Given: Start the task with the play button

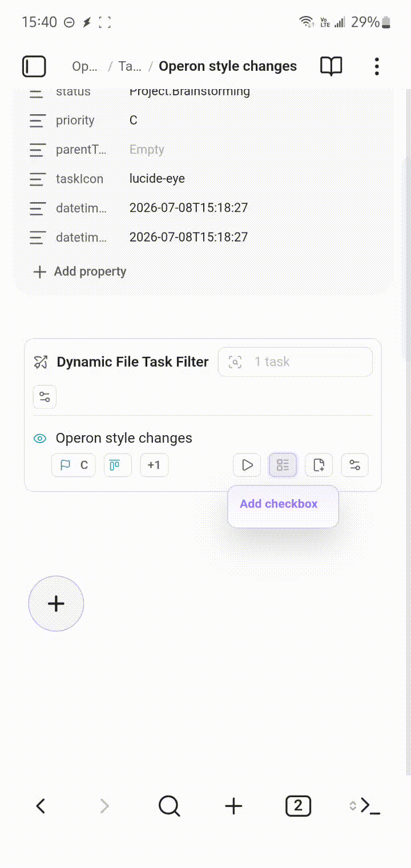Looking at the screenshot, I should click(x=247, y=465).
